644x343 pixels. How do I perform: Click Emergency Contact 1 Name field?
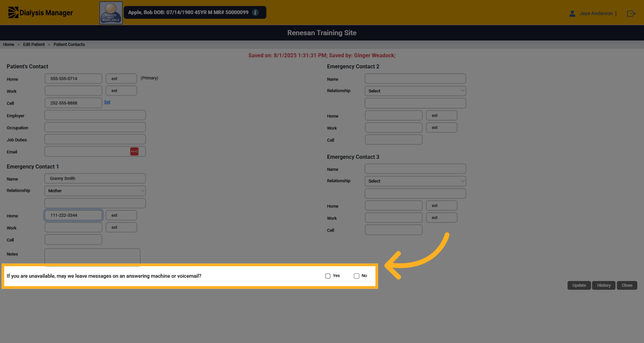tap(95, 178)
